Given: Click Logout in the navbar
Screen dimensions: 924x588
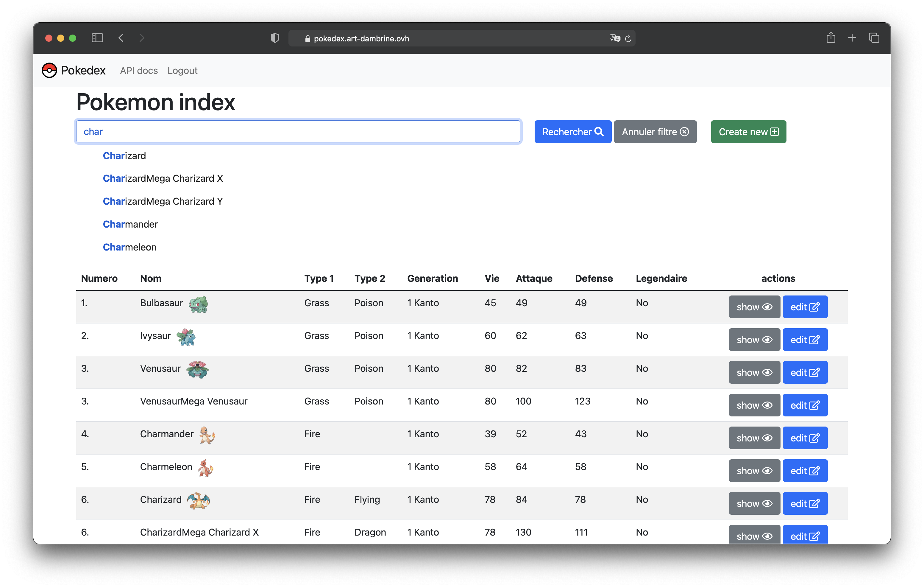Looking at the screenshot, I should tap(182, 71).
